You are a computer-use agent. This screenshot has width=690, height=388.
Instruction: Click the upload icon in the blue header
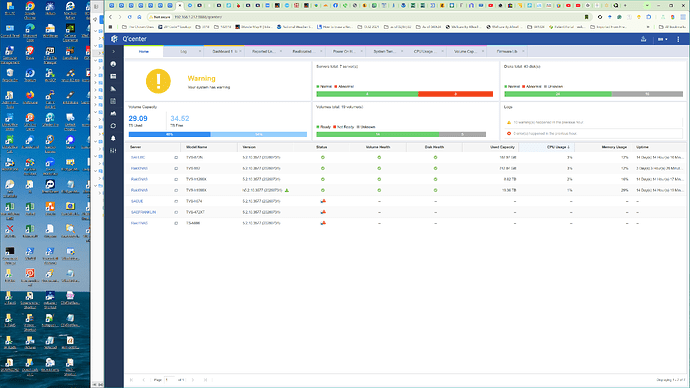coord(643,39)
